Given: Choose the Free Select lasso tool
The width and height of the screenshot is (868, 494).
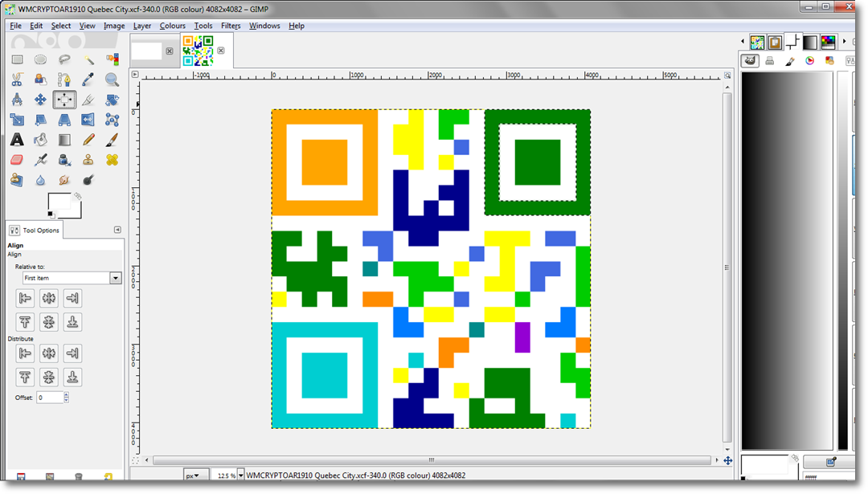Looking at the screenshot, I should (x=64, y=59).
